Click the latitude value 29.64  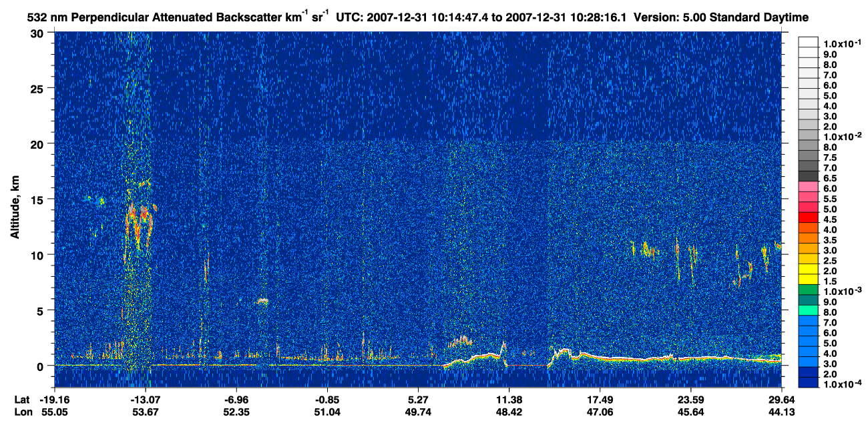point(781,400)
